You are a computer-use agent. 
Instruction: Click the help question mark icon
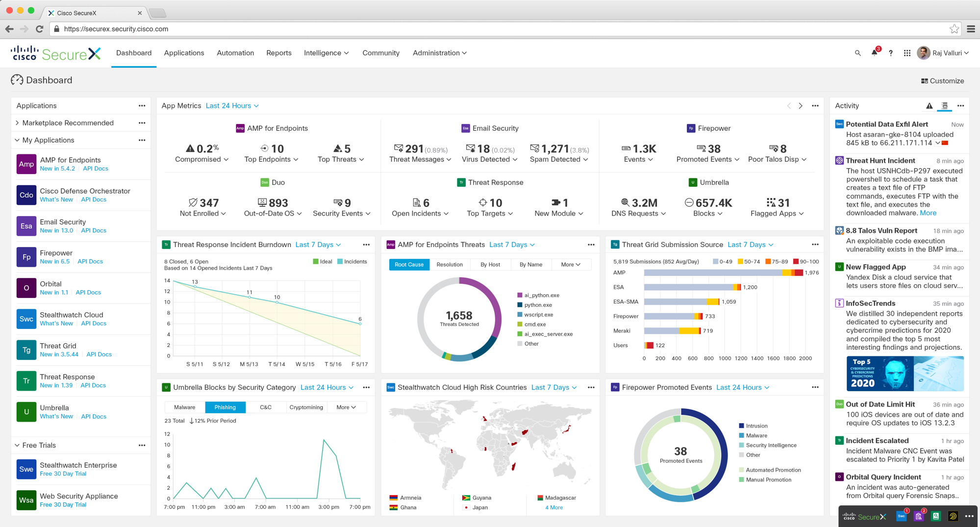(x=891, y=53)
